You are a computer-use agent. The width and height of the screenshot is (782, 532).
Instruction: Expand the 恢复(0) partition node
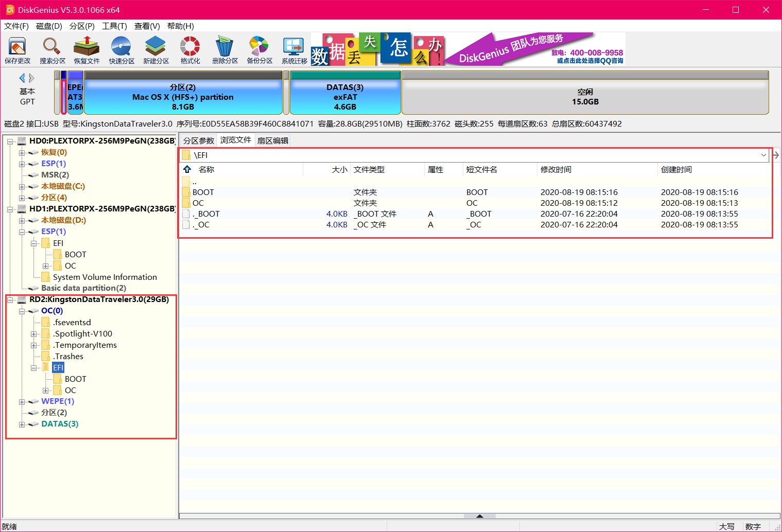tap(22, 152)
